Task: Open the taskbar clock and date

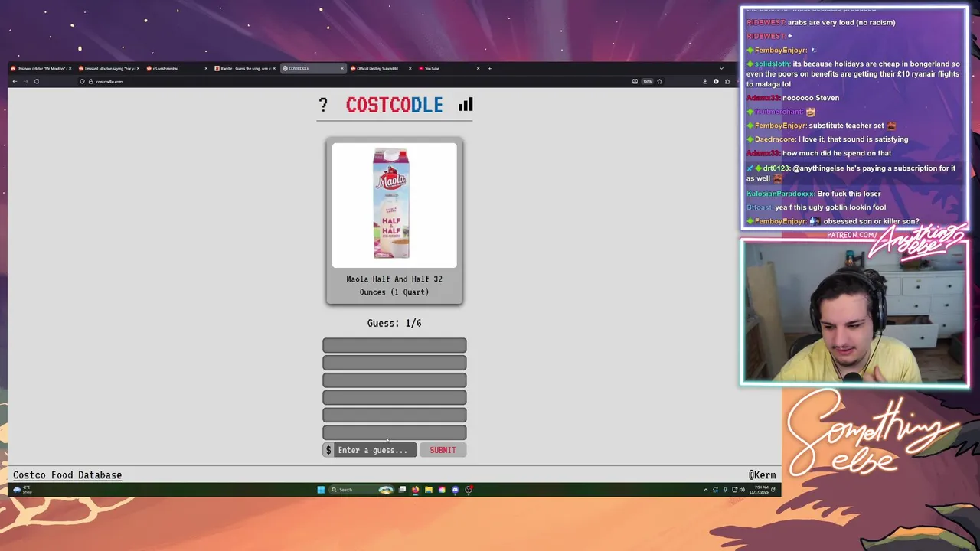Action: pos(759,490)
